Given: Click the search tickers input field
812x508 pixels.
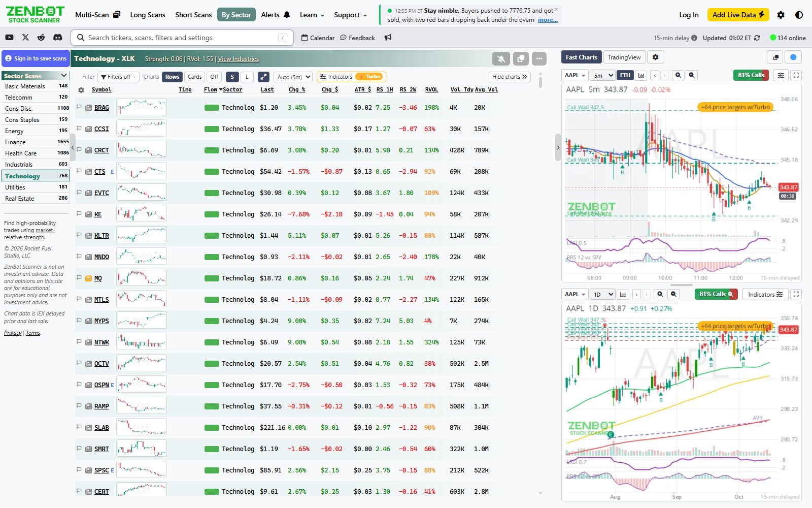Looking at the screenshot, I should (x=182, y=38).
